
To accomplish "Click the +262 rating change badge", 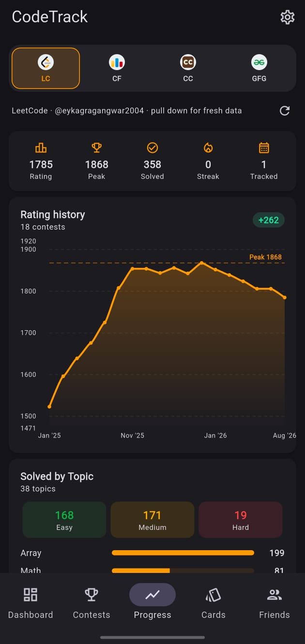I will click(x=269, y=220).
